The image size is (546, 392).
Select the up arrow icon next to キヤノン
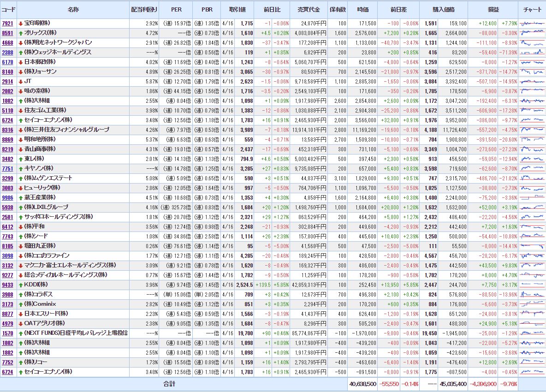tap(21, 169)
